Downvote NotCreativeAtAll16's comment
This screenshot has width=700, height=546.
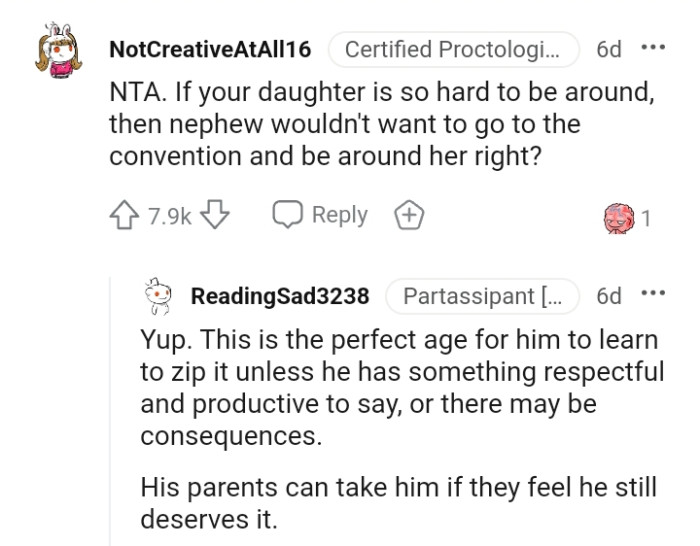point(217,216)
